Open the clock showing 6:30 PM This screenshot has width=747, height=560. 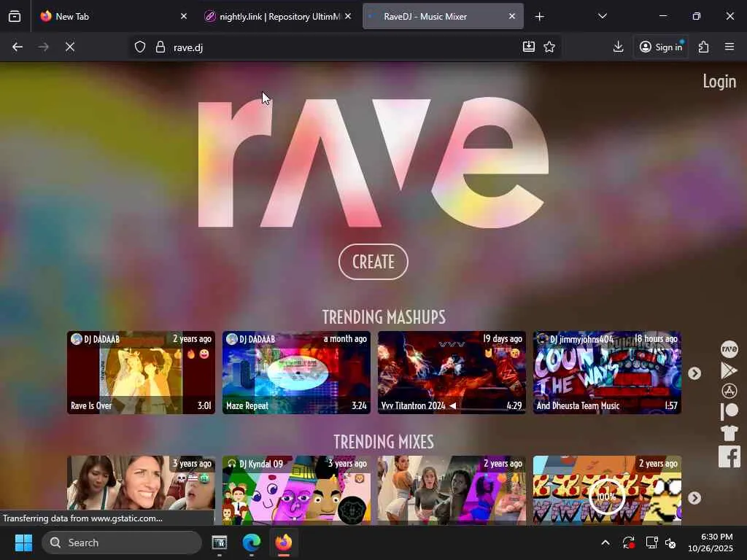711,542
